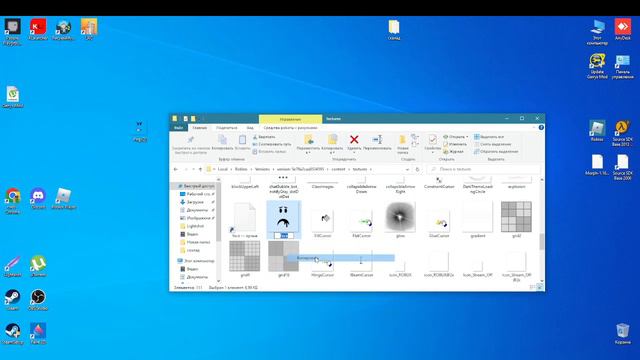Open the Copy to (Копировать в) dropdown
Image resolution: width=640 pixels, height=360 pixels.
pos(332,151)
